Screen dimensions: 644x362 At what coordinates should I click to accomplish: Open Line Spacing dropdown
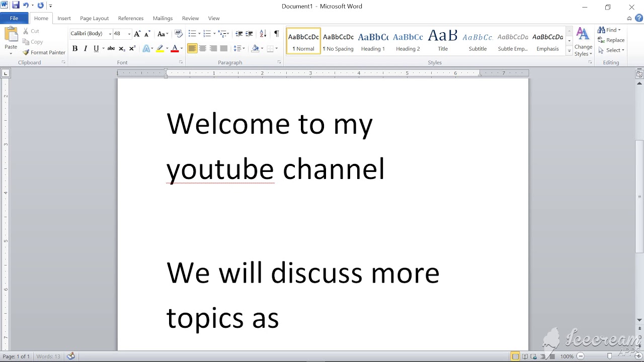[x=239, y=49]
